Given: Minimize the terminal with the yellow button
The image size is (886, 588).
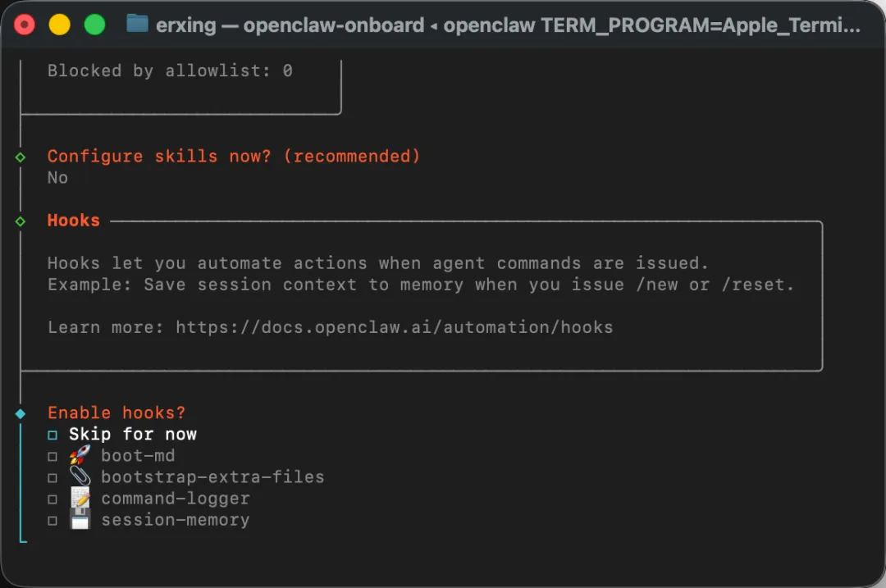Looking at the screenshot, I should 59,25.
